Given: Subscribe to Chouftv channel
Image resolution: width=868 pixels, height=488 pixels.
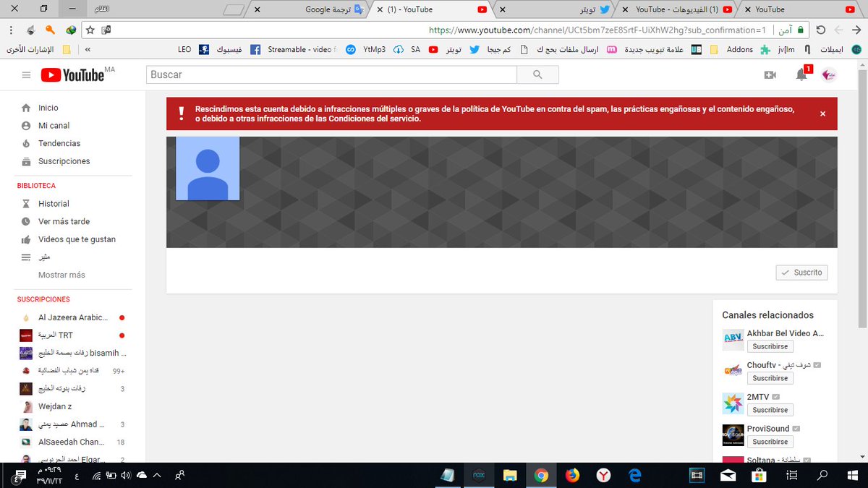Looking at the screenshot, I should click(x=770, y=378).
